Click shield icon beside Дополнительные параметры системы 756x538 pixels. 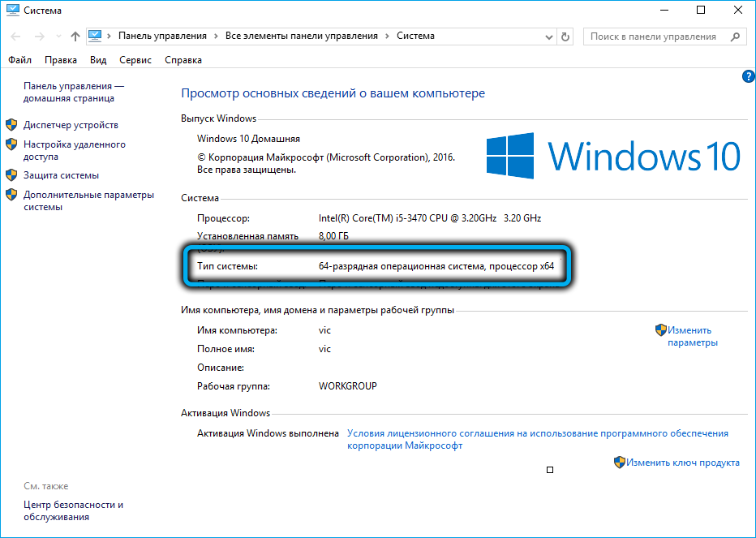click(x=11, y=195)
